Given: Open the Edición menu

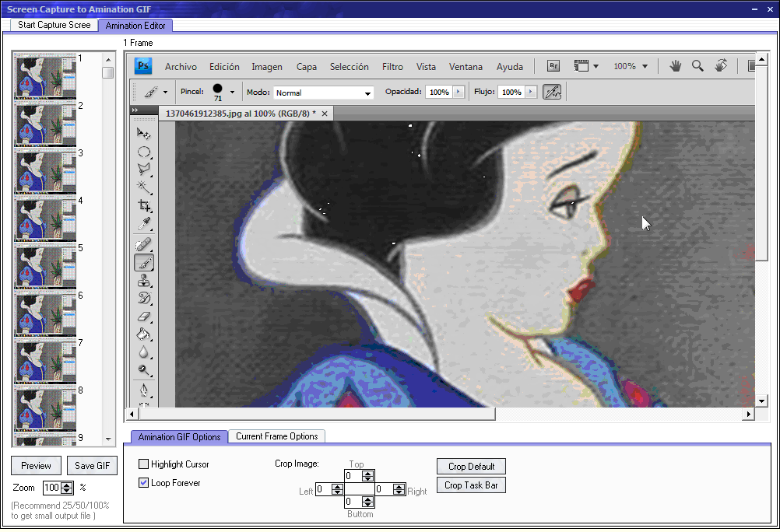Looking at the screenshot, I should coord(224,67).
